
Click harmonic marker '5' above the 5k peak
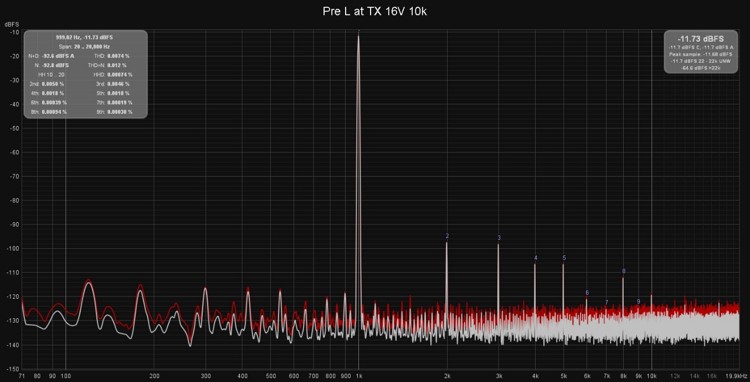564,258
